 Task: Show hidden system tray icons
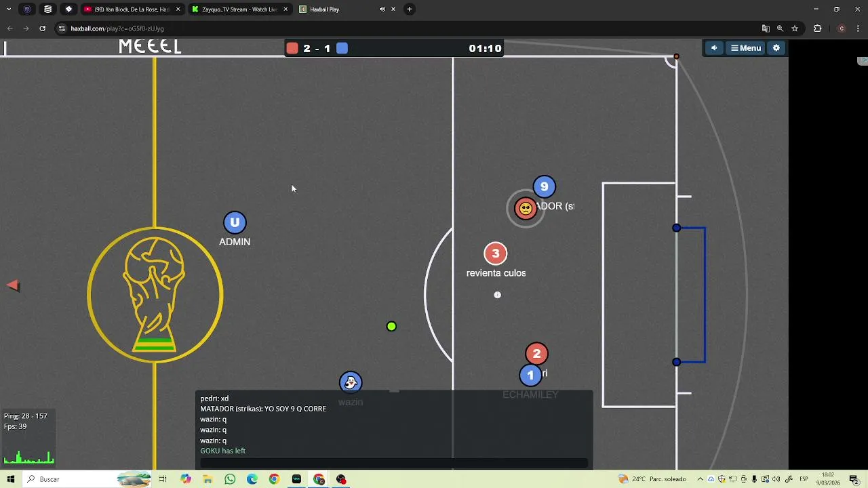click(701, 479)
